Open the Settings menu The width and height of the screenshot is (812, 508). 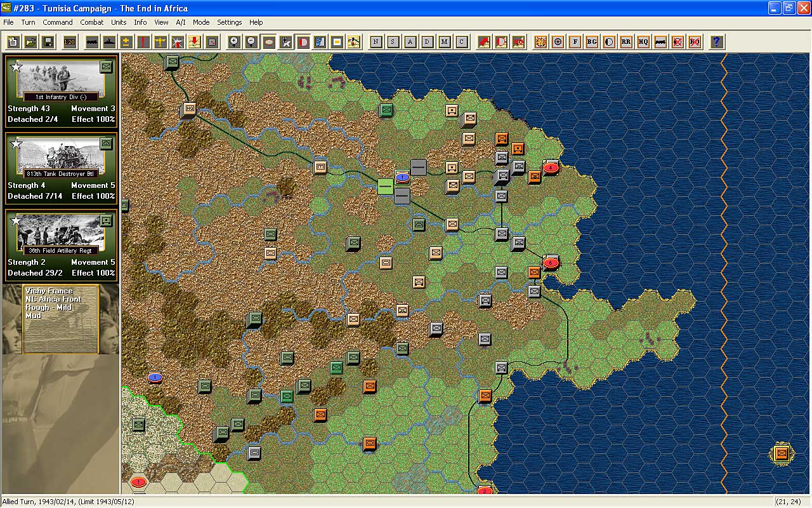(229, 22)
